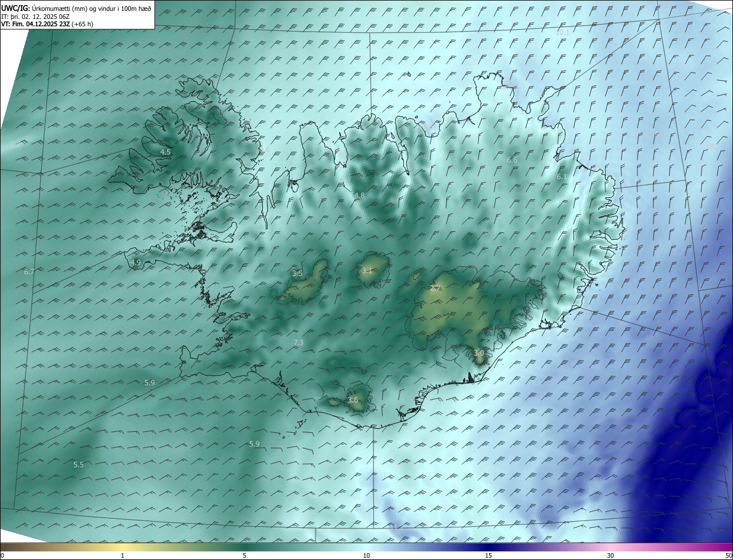Click the valid time line 'VT: Fim. 04.12.2025 23Z (+65 h)'
This screenshot has width=733, height=560.
[x=47, y=24]
